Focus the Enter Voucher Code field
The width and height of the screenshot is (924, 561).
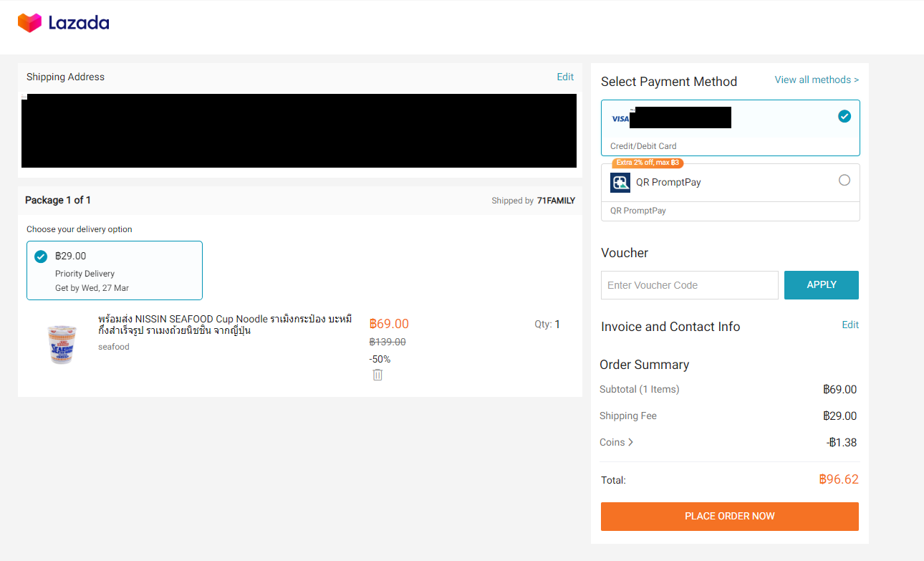click(689, 285)
